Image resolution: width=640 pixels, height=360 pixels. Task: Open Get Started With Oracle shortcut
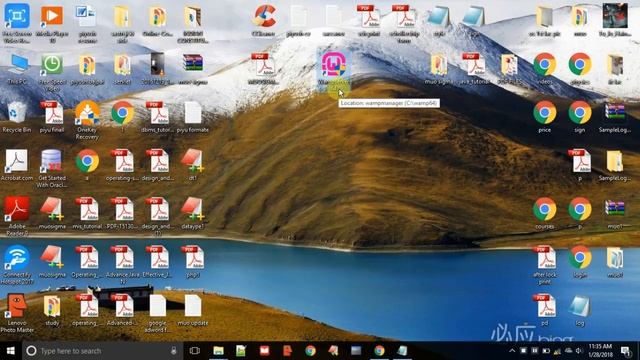(52, 161)
